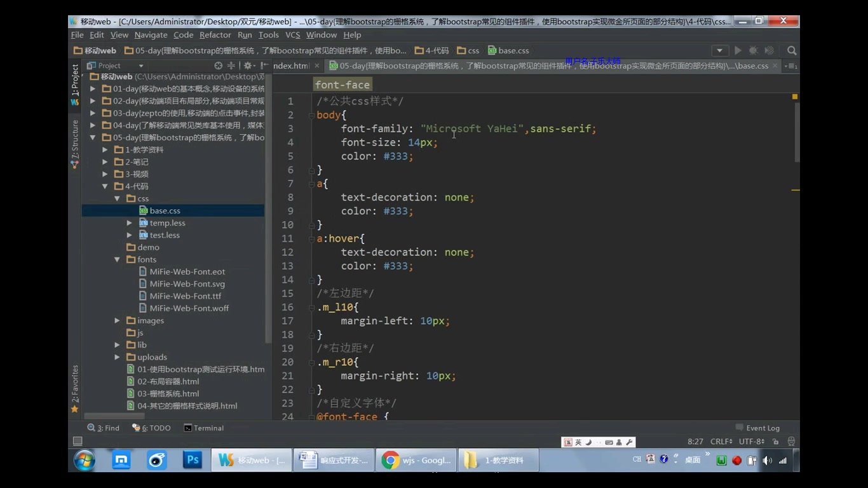Open Search Everywhere magnifier icon
Image resolution: width=868 pixels, height=488 pixels.
click(x=792, y=50)
